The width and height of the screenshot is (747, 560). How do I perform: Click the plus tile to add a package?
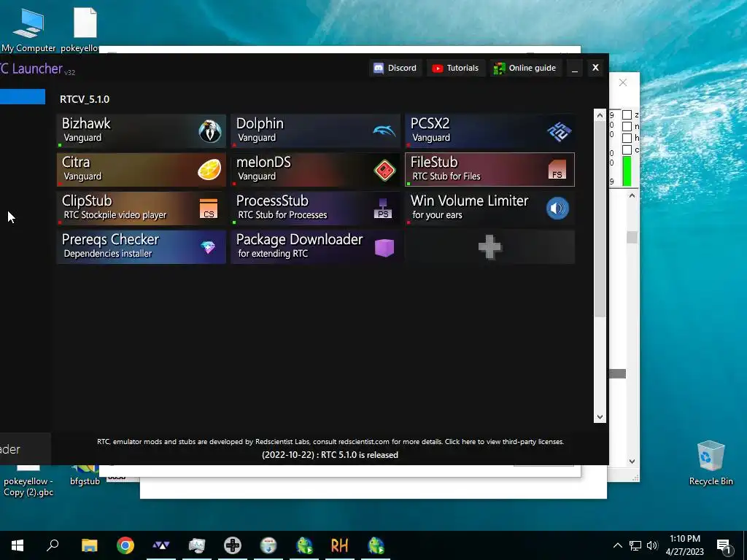click(x=489, y=246)
